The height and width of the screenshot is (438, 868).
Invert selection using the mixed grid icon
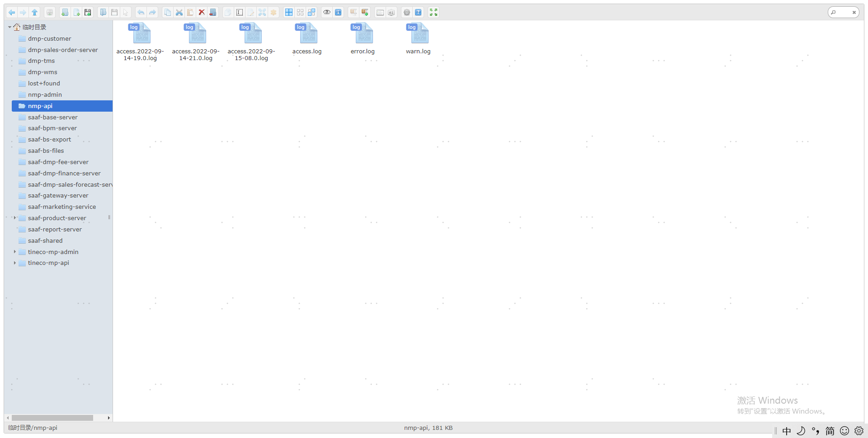pos(311,12)
